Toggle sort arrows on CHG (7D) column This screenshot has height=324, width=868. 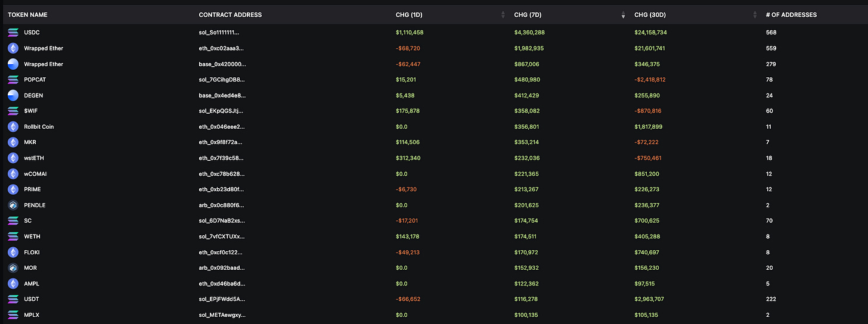point(623,15)
